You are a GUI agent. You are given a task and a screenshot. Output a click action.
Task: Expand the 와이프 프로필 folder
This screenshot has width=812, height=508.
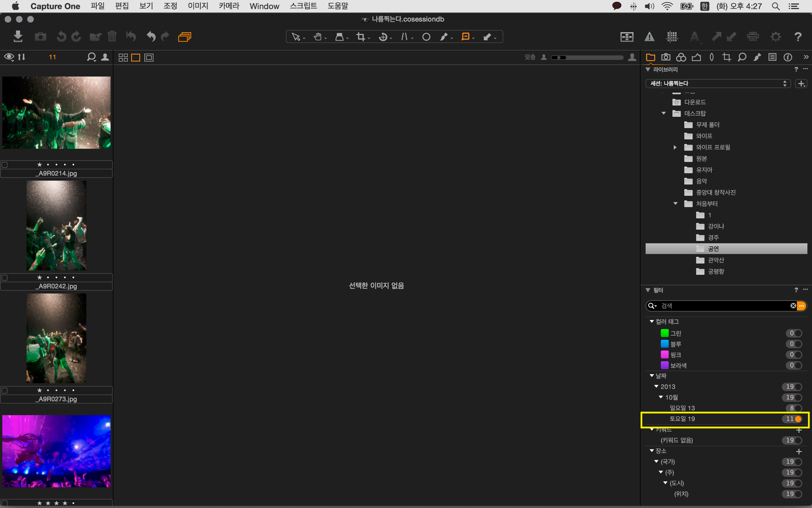pyautogui.click(x=675, y=147)
